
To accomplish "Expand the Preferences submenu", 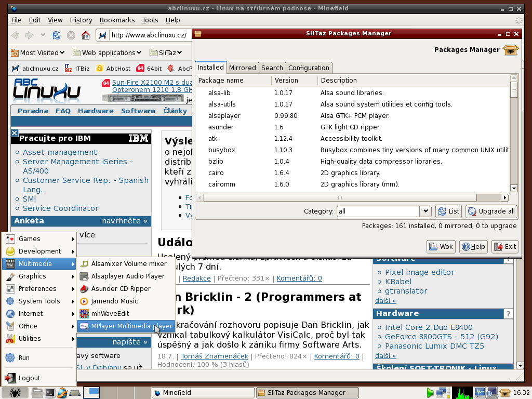I will pyautogui.click(x=39, y=289).
